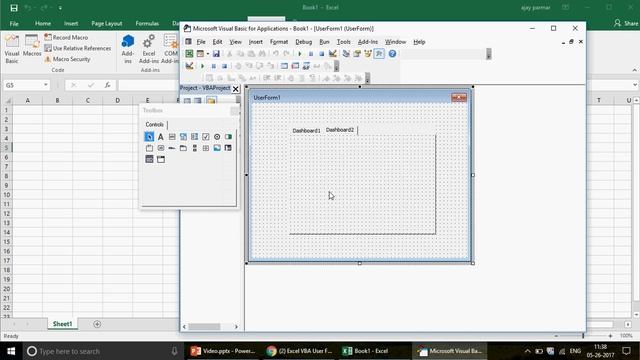Toggle Use Relative References in Excel
This screenshot has width=640, height=360.
point(78,48)
